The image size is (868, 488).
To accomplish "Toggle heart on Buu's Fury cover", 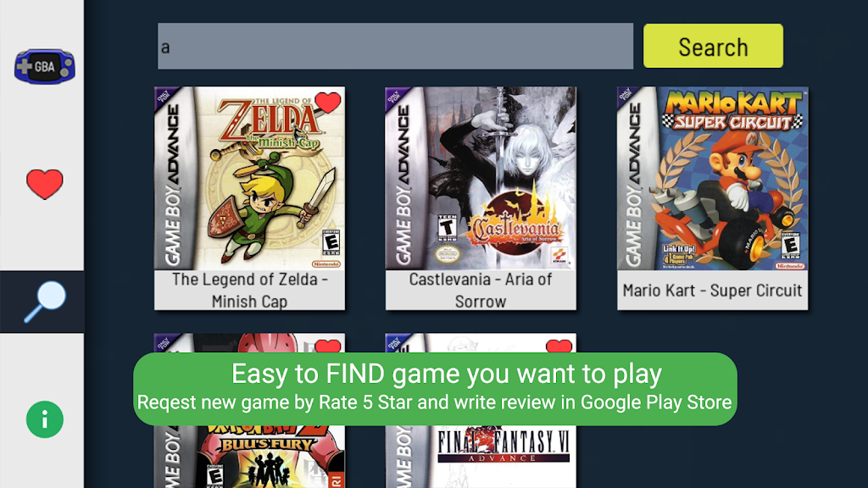I will point(328,347).
